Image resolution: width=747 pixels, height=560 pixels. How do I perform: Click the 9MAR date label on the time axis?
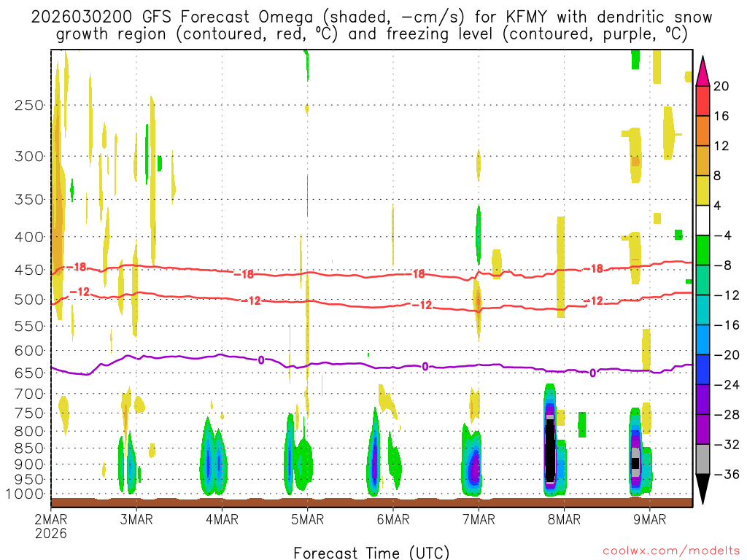click(649, 519)
